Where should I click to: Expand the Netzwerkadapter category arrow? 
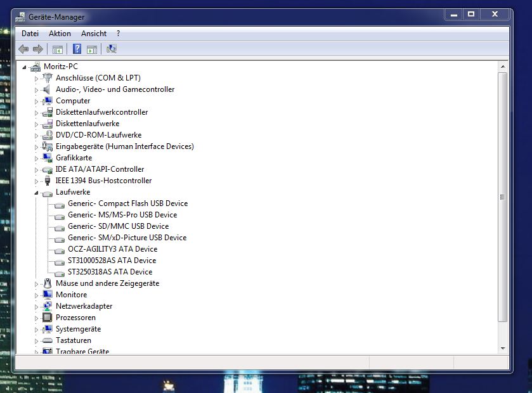tap(36, 307)
